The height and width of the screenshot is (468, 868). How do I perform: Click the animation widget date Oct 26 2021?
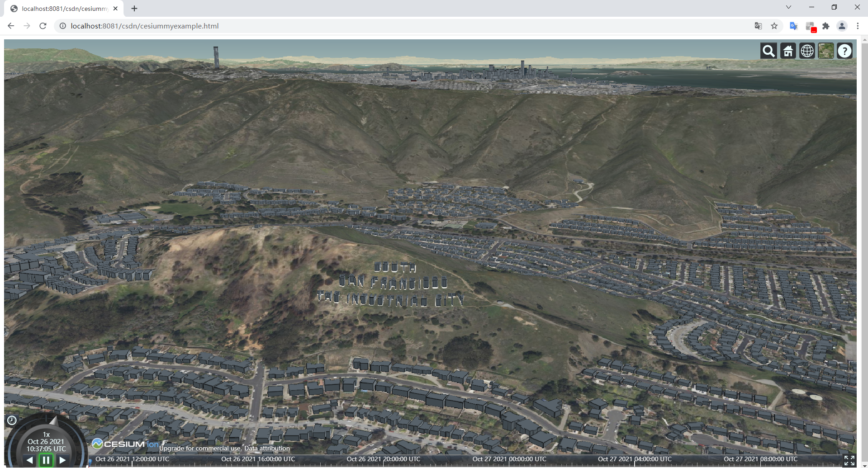(46, 442)
